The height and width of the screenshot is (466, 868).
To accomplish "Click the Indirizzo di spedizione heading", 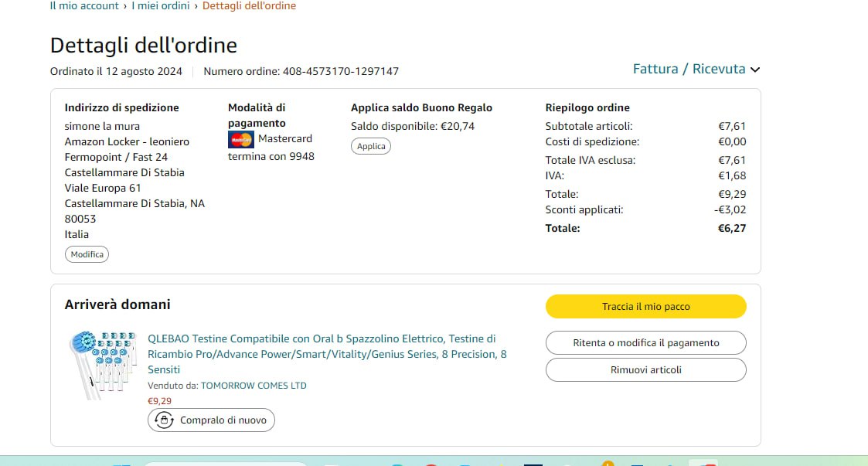I will (122, 108).
